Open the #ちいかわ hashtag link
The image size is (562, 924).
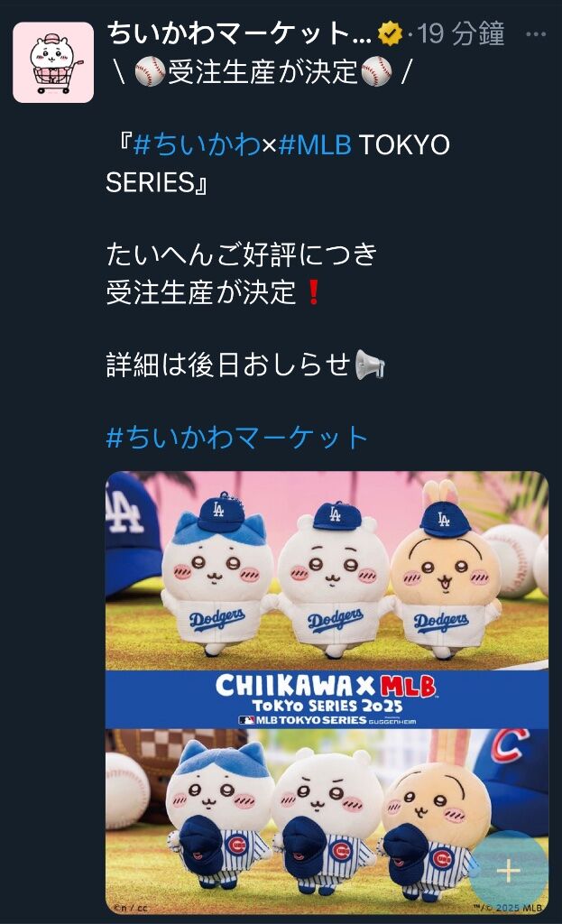click(197, 145)
